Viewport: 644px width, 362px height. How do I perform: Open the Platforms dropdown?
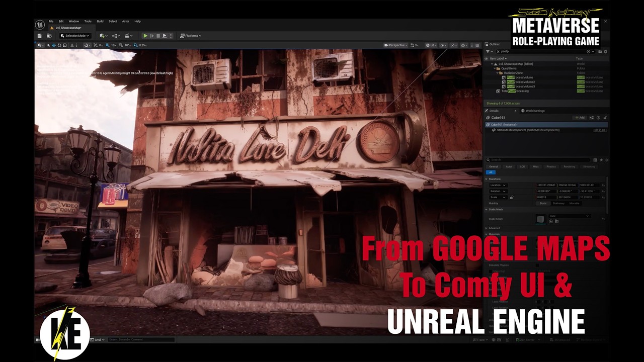tap(191, 36)
